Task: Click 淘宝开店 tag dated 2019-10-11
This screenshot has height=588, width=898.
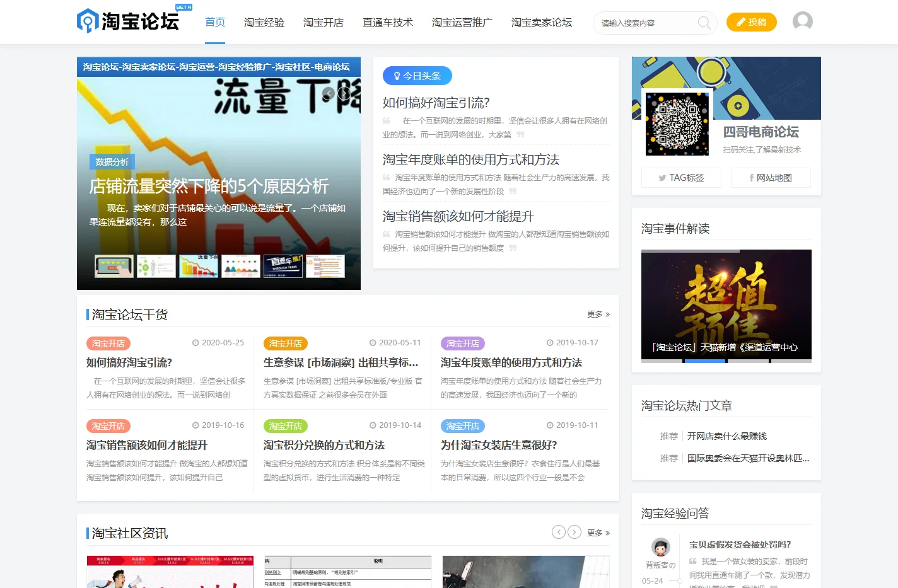Action: point(463,426)
